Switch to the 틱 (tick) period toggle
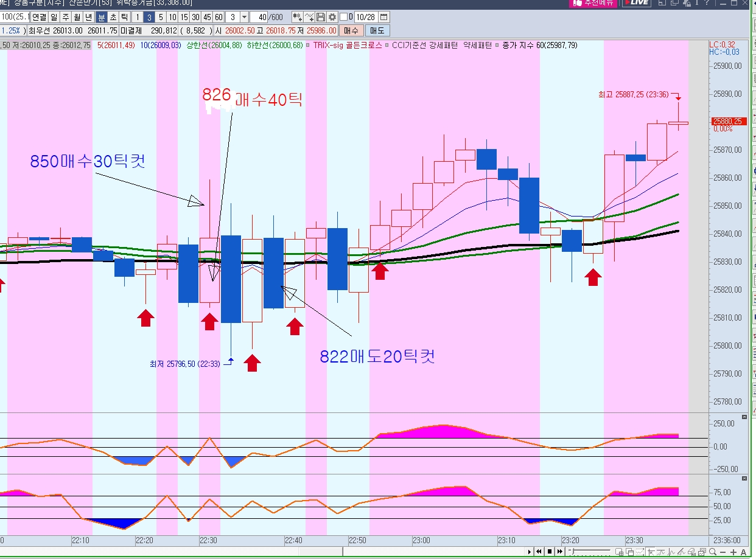 [x=124, y=17]
